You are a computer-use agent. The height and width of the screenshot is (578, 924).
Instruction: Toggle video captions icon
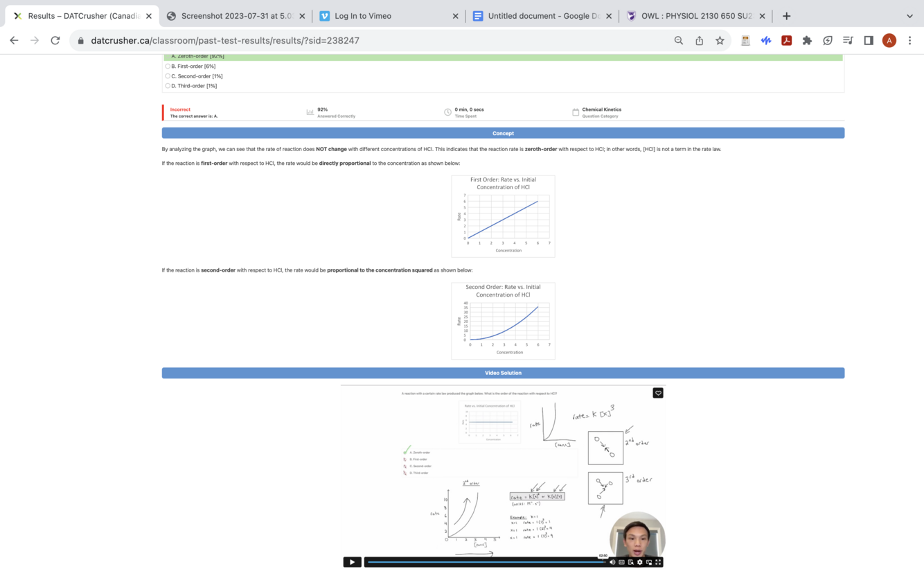pos(621,562)
